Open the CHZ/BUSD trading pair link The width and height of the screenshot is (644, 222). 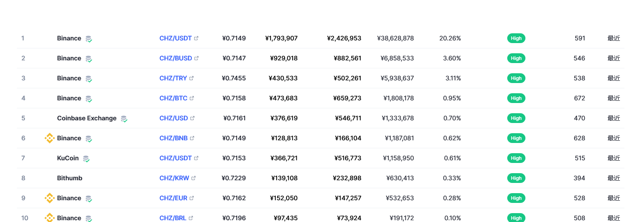(x=175, y=58)
